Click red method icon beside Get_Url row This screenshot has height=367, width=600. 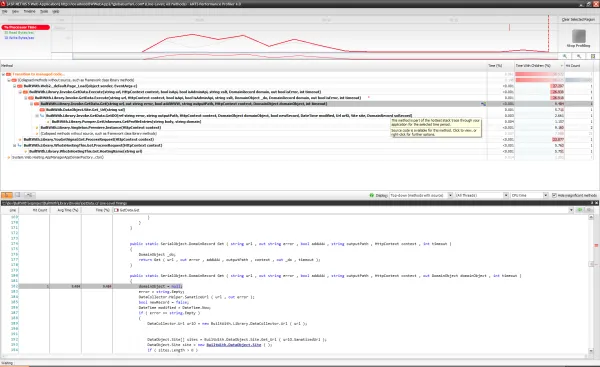click(x=42, y=110)
